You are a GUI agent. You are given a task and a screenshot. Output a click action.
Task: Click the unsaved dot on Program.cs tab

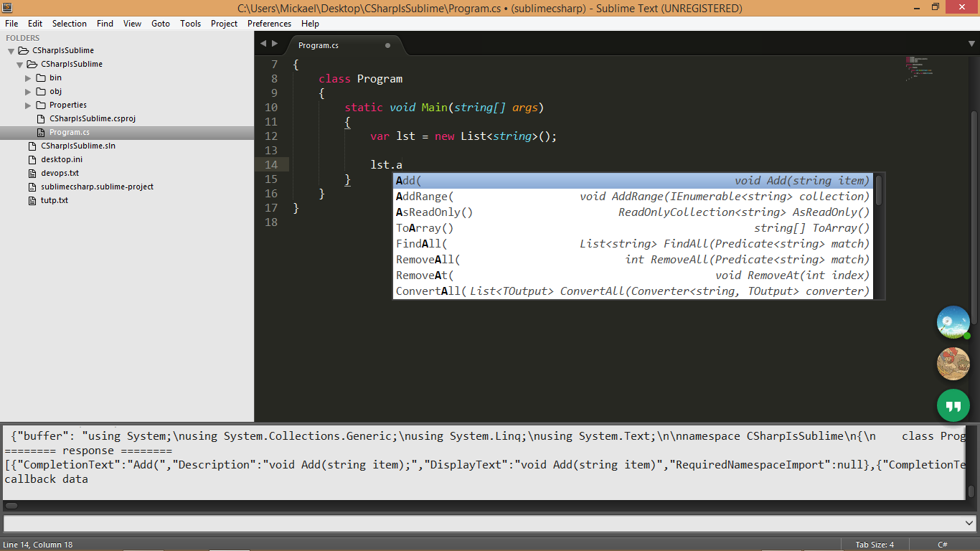(x=388, y=45)
